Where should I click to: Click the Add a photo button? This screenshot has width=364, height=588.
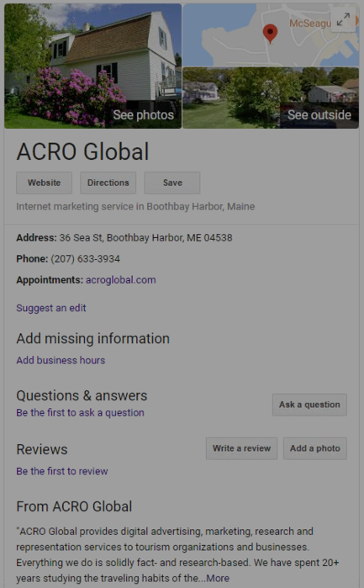(x=315, y=448)
